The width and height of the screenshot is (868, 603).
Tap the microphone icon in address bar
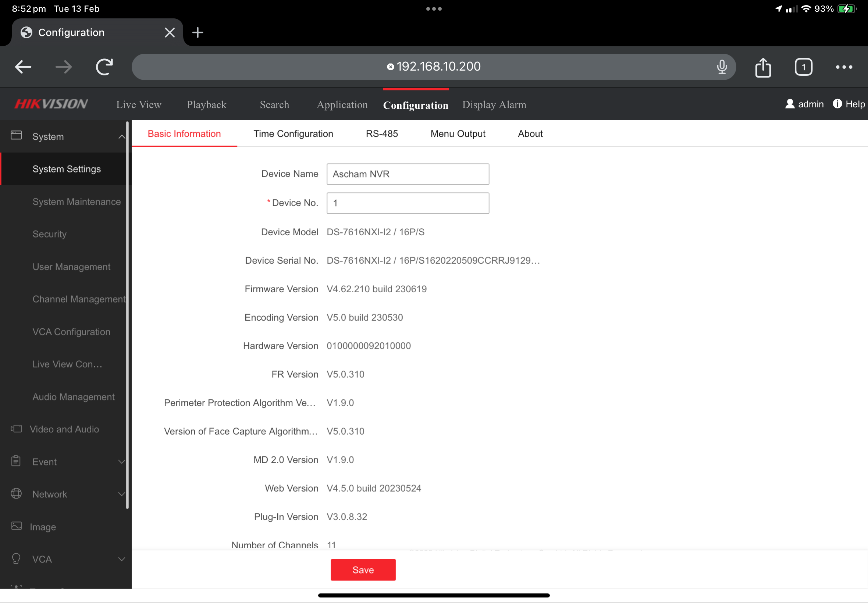coord(722,67)
